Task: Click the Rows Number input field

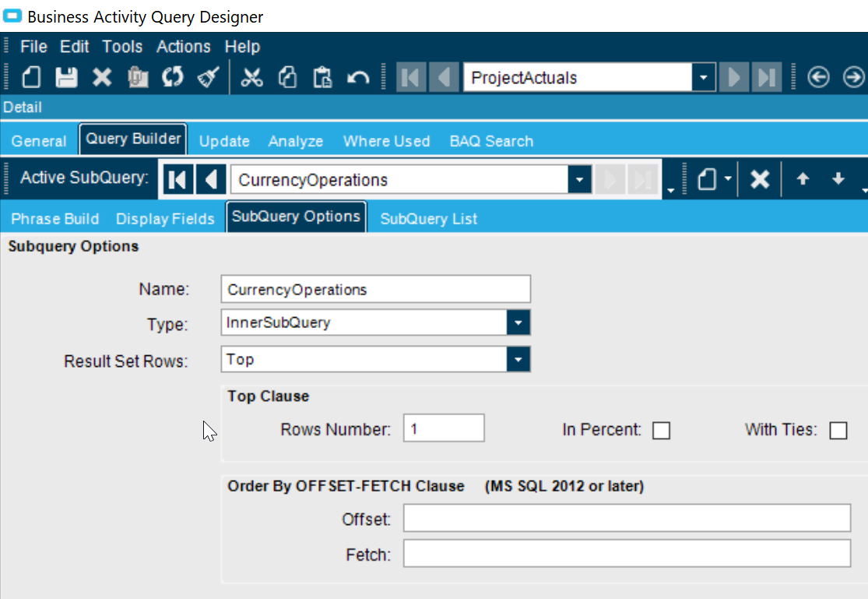Action: (x=444, y=428)
